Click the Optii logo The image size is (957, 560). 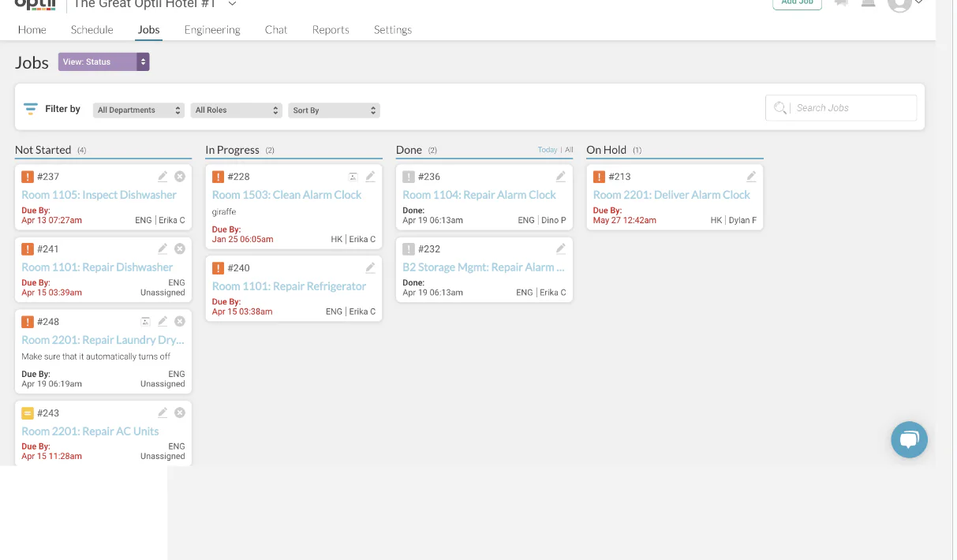[36, 4]
